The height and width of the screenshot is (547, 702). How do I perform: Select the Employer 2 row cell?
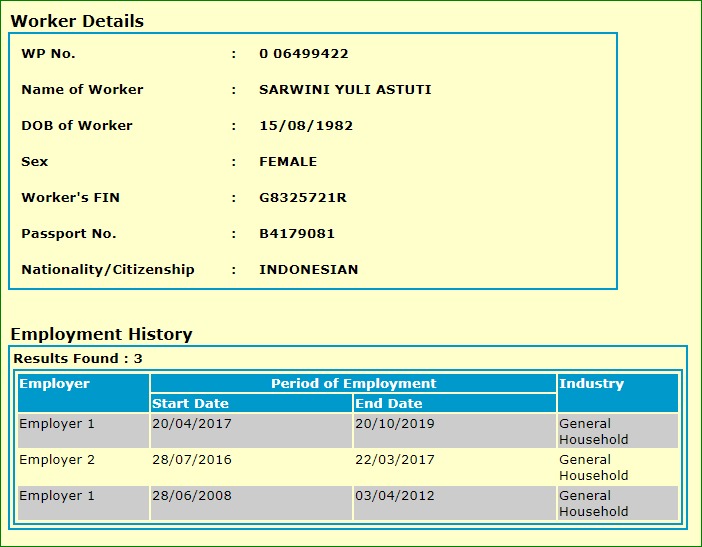(57, 460)
